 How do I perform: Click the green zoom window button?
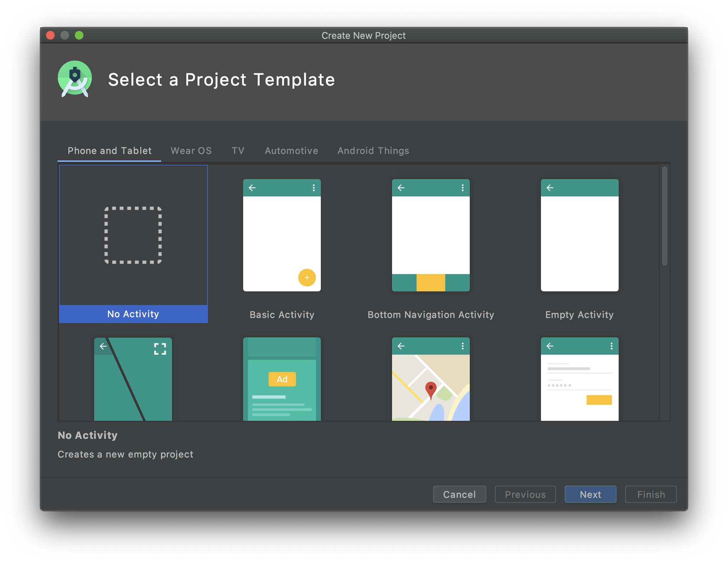coord(79,35)
